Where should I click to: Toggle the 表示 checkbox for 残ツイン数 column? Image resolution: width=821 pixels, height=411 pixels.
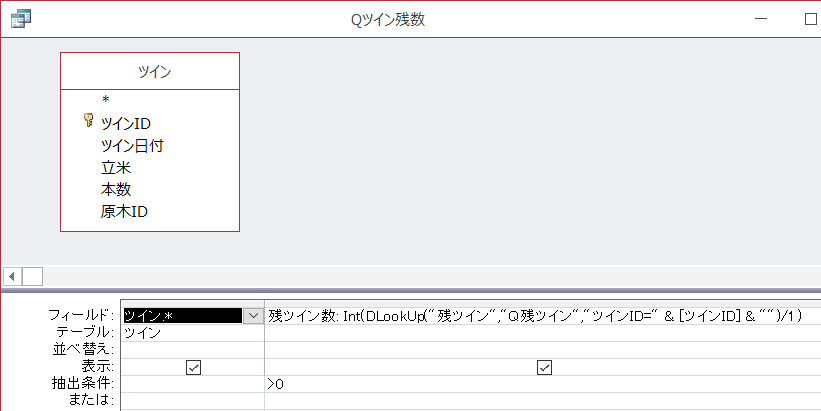[544, 367]
